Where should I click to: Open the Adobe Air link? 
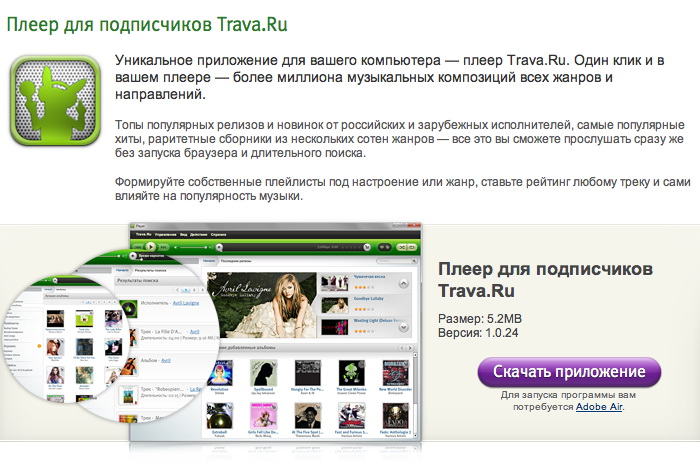click(x=597, y=407)
